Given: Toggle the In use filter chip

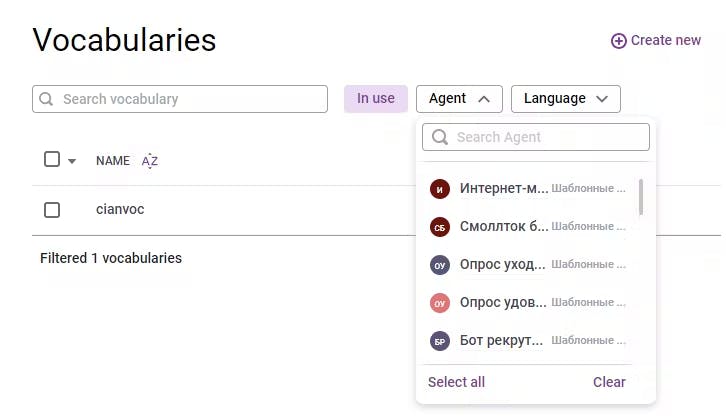Looking at the screenshot, I should [376, 98].
